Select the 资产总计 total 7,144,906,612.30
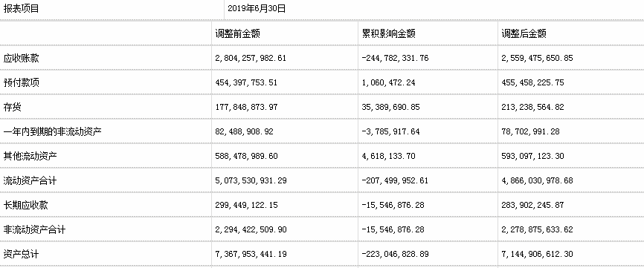 537,254
